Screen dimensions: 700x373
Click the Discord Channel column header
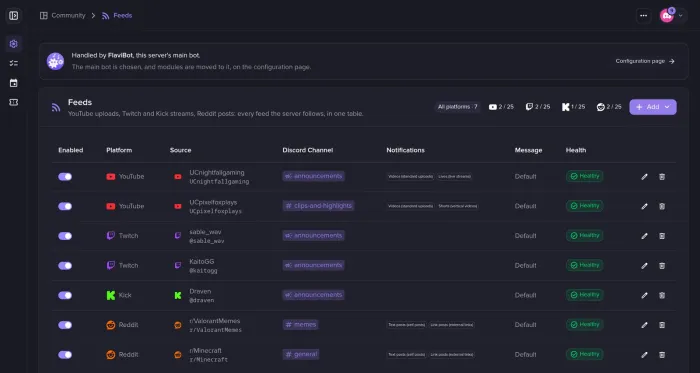(x=308, y=150)
